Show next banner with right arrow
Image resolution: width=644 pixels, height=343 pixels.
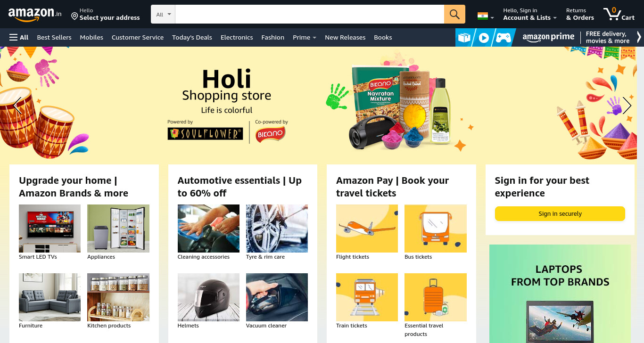(627, 106)
